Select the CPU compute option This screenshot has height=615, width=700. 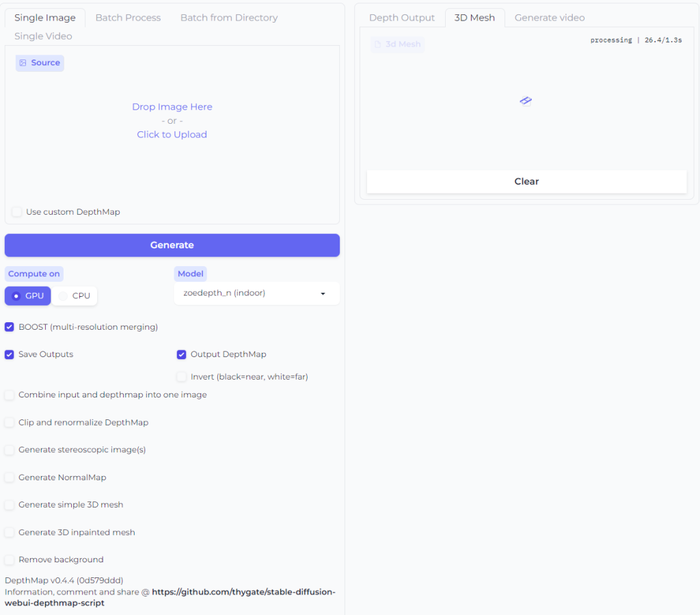click(x=75, y=296)
